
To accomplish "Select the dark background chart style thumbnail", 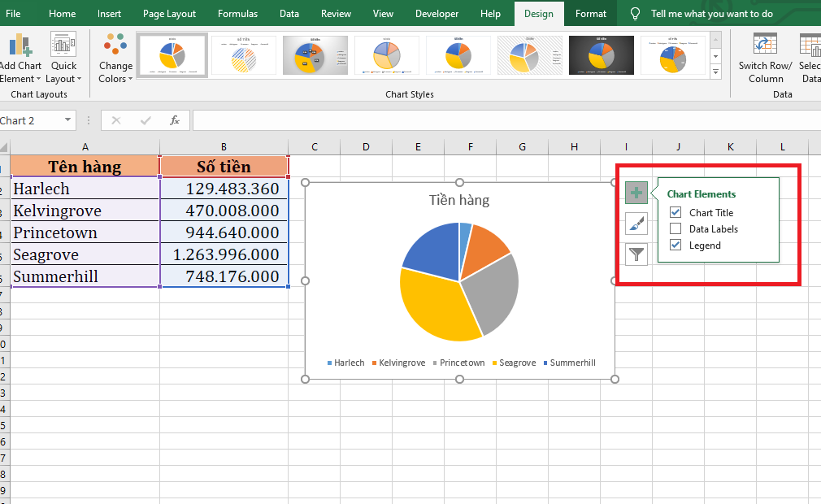I will point(601,55).
